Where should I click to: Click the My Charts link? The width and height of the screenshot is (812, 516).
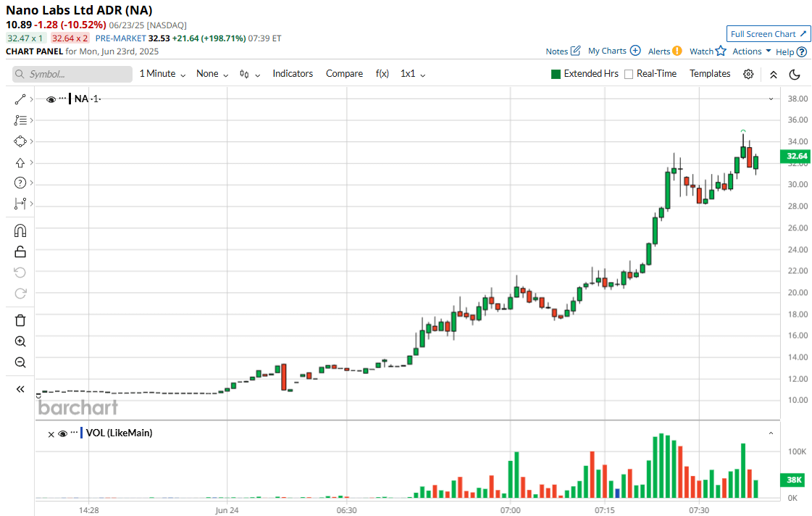click(x=607, y=51)
